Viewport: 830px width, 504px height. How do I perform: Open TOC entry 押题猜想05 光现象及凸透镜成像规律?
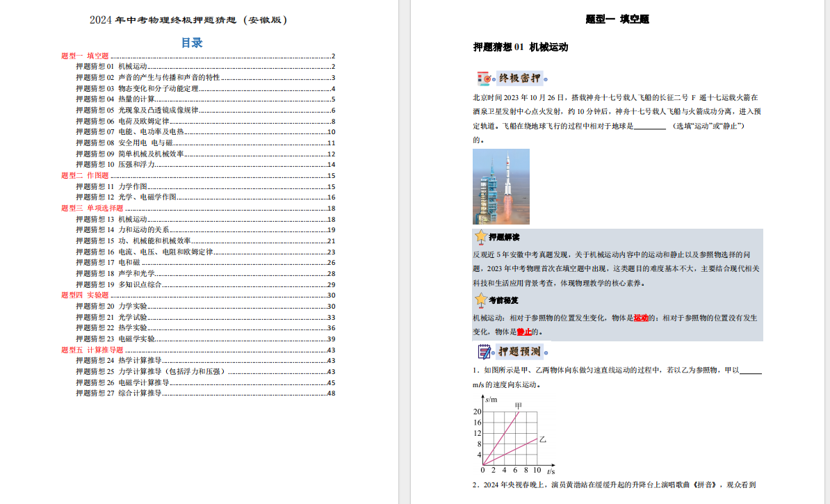(205, 110)
